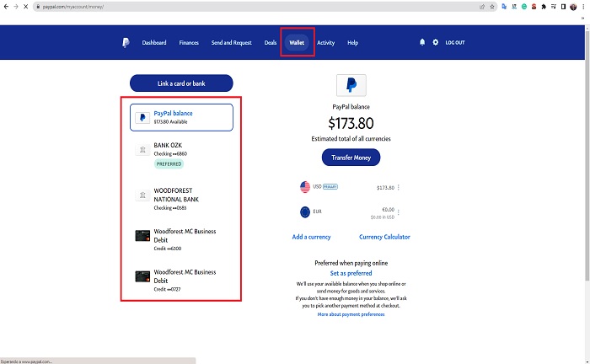The image size is (590, 364).
Task: Open media control playlist icon
Action: pos(554,7)
